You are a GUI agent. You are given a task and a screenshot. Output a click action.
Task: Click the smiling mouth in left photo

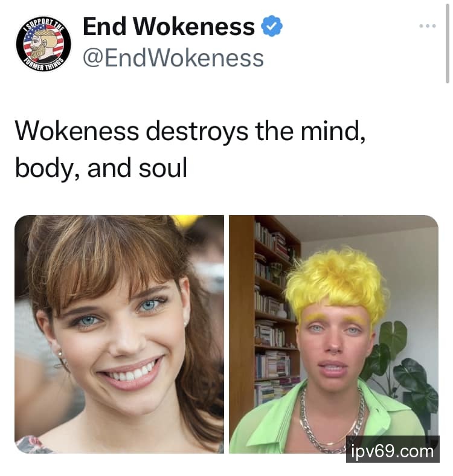pyautogui.click(x=132, y=373)
